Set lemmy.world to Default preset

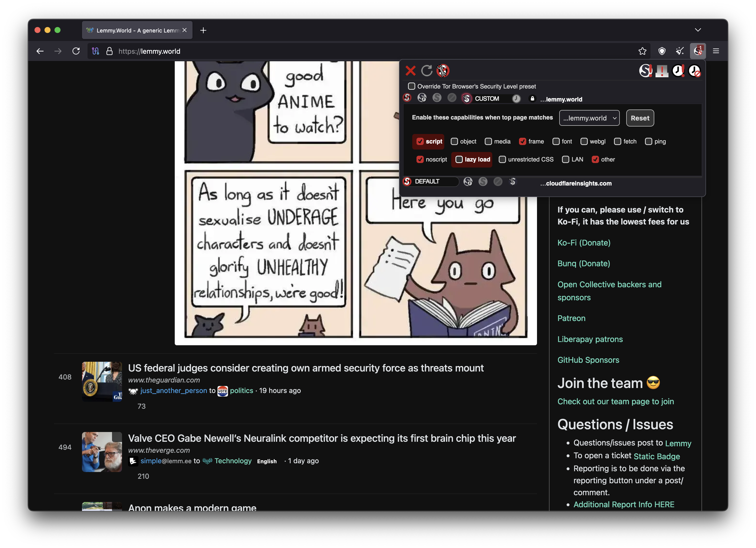click(407, 98)
